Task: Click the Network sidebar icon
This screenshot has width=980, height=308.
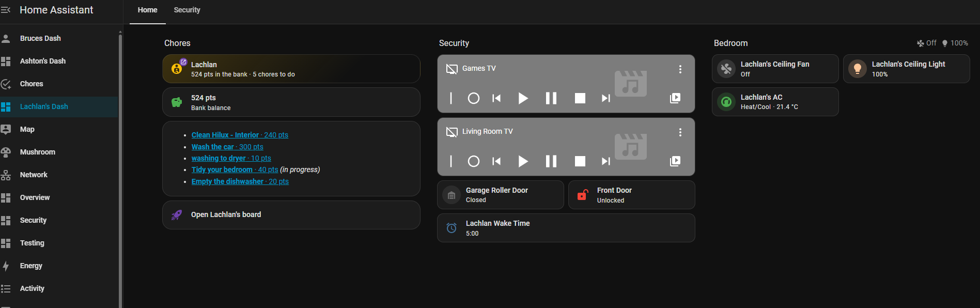Action: click(x=6, y=175)
